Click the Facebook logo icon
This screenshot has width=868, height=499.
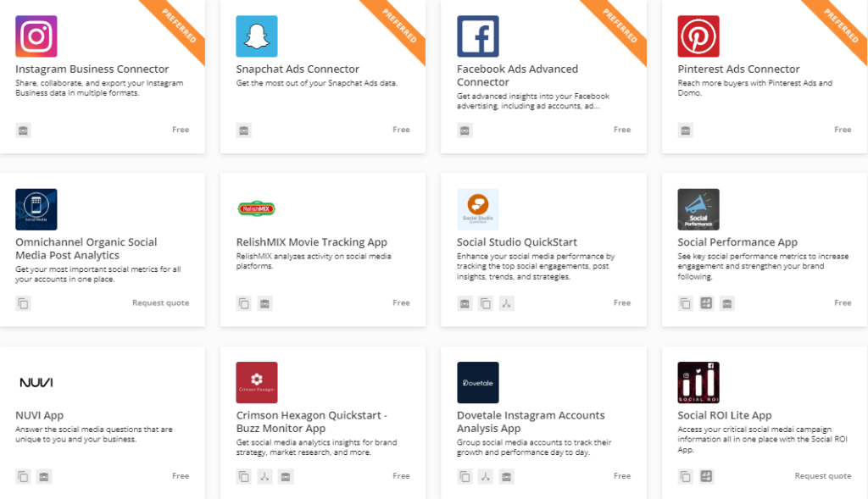(478, 36)
